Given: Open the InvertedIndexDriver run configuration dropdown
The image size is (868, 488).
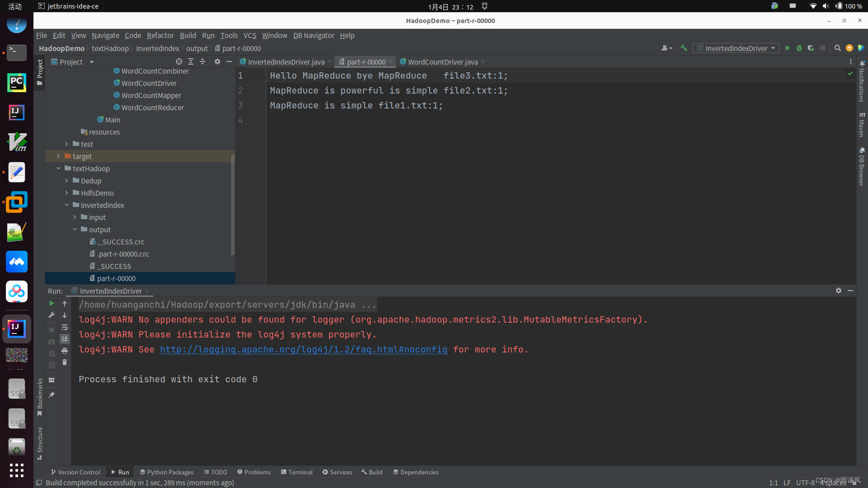Looking at the screenshot, I should click(736, 48).
